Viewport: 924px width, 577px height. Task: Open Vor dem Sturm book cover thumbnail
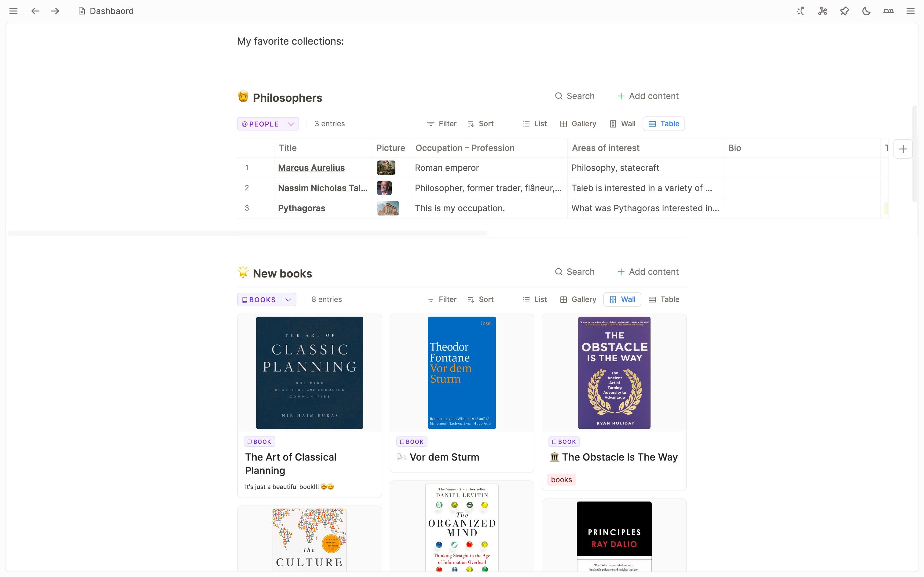click(x=462, y=373)
